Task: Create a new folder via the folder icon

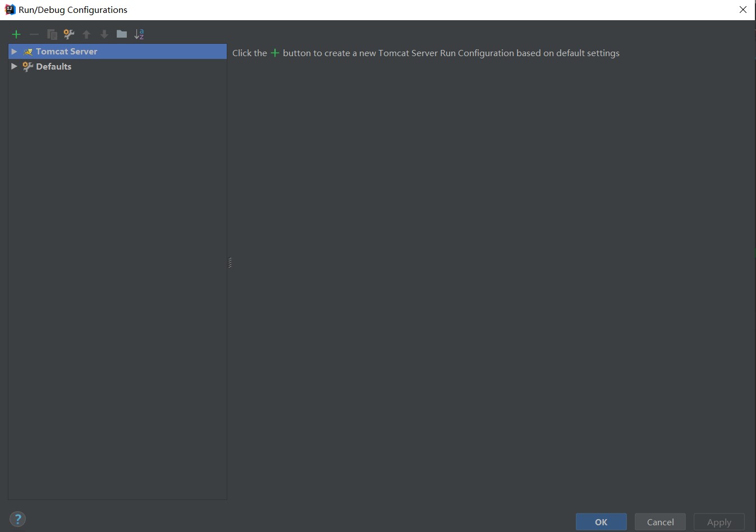Action: pyautogui.click(x=122, y=34)
